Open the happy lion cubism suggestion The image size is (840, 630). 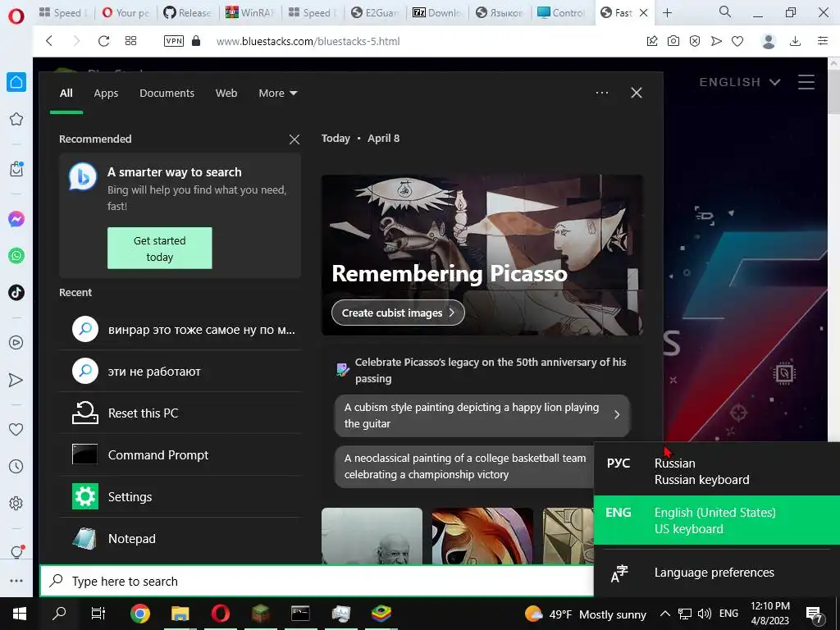[x=482, y=415]
